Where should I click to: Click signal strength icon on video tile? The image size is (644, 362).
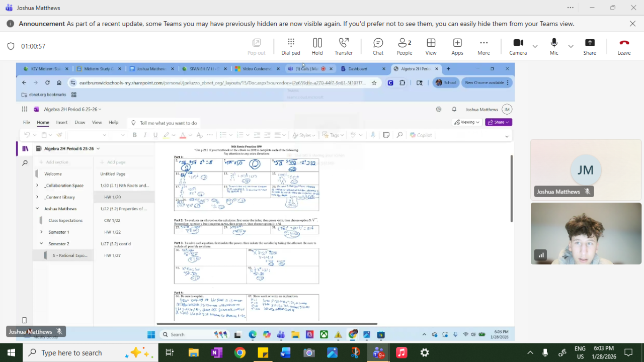tap(540, 255)
